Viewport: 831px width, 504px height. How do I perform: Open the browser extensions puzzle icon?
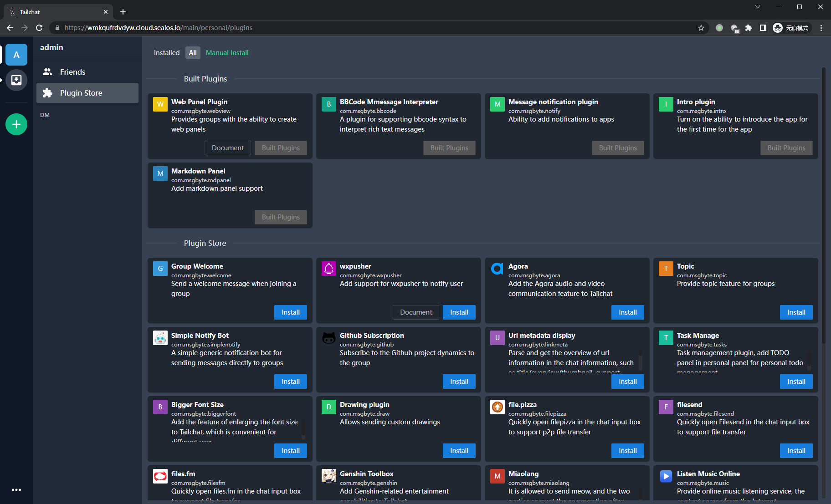(x=748, y=28)
